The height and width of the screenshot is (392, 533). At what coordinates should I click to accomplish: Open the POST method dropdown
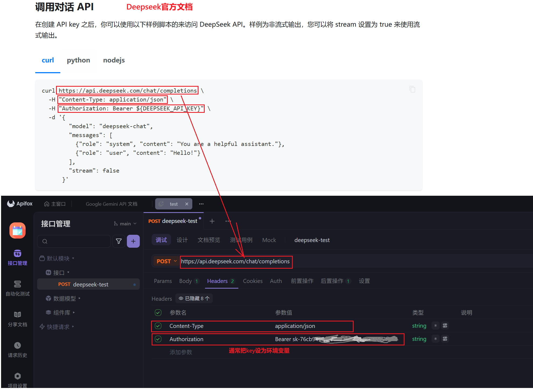[x=166, y=261]
